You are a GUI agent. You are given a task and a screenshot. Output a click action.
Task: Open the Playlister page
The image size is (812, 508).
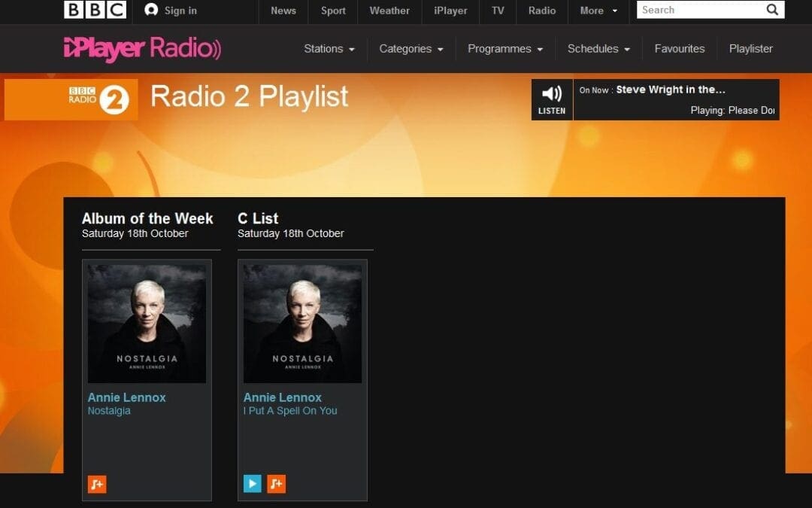750,49
